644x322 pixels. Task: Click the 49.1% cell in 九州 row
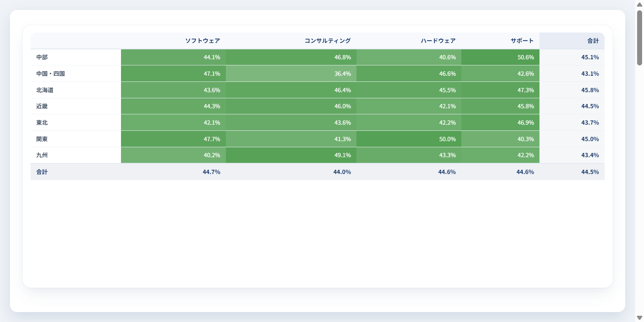point(291,155)
